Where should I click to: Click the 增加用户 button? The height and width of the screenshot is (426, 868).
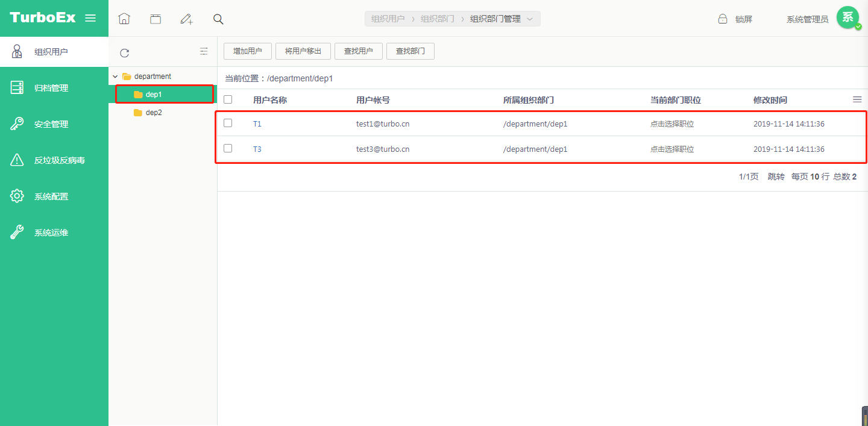[x=248, y=51]
